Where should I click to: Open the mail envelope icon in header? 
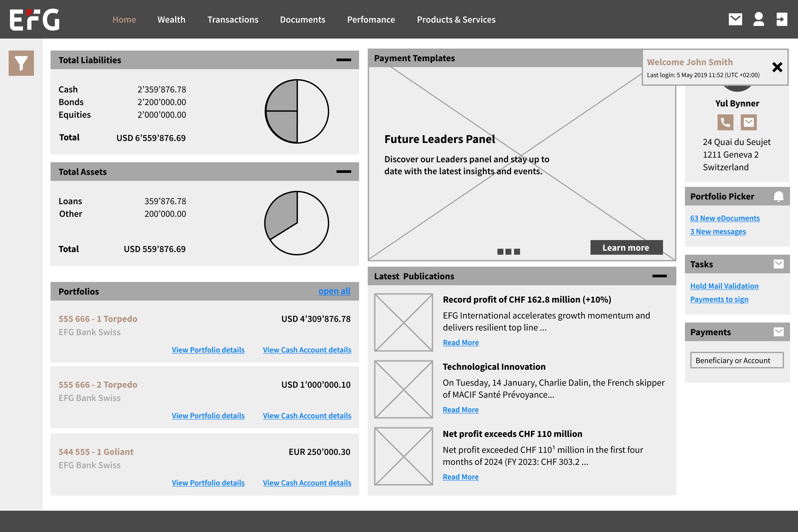[x=735, y=19]
